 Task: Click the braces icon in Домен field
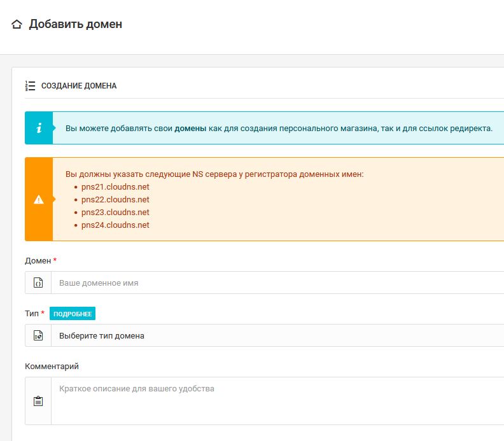point(38,283)
